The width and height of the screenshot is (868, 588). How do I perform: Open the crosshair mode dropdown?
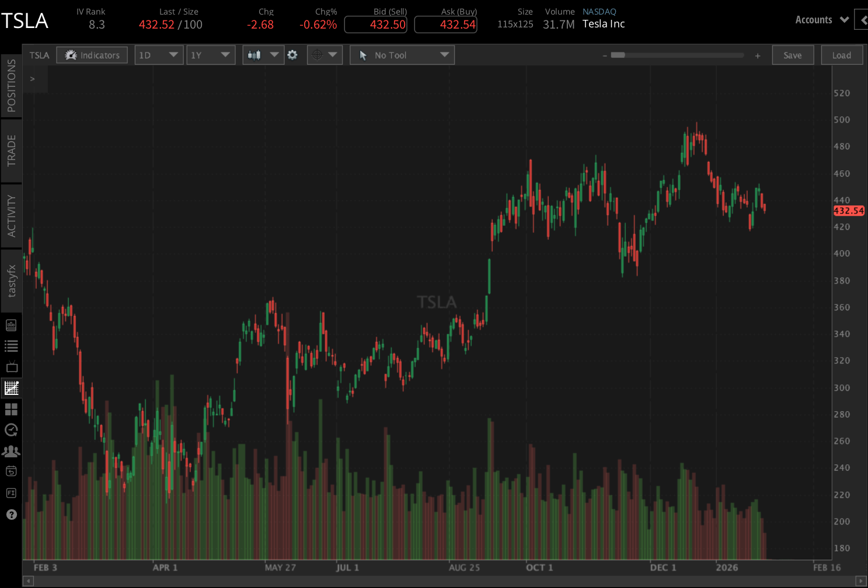click(325, 55)
